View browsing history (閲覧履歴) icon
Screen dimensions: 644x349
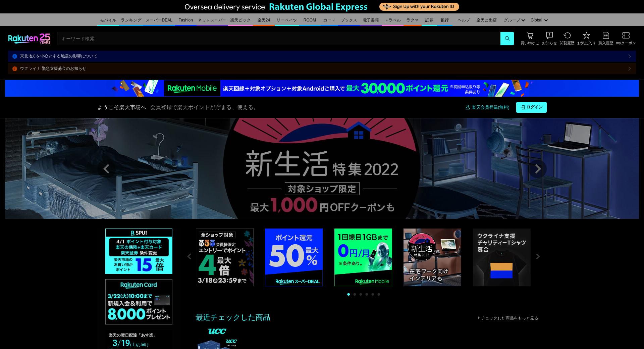(567, 38)
